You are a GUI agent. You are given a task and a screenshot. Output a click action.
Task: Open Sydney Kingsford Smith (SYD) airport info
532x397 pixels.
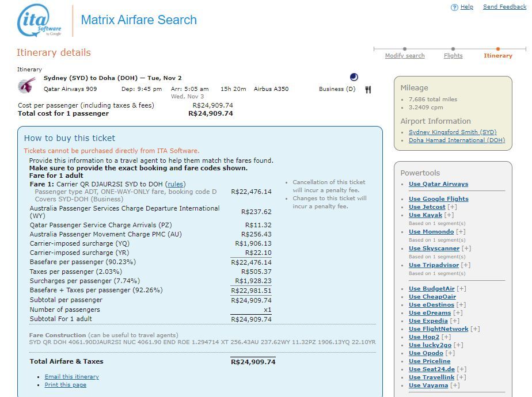[x=453, y=132]
